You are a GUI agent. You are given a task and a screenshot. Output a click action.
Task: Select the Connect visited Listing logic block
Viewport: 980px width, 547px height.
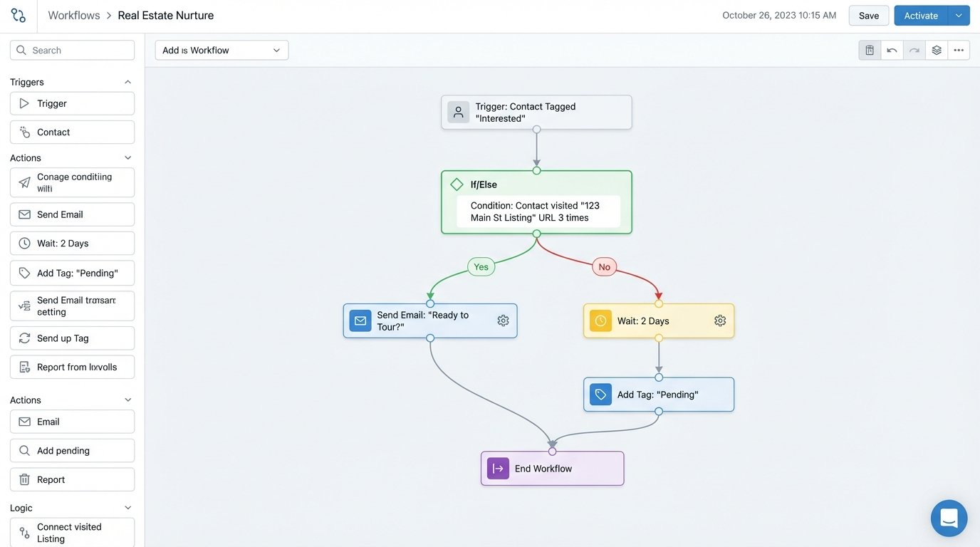(71, 532)
